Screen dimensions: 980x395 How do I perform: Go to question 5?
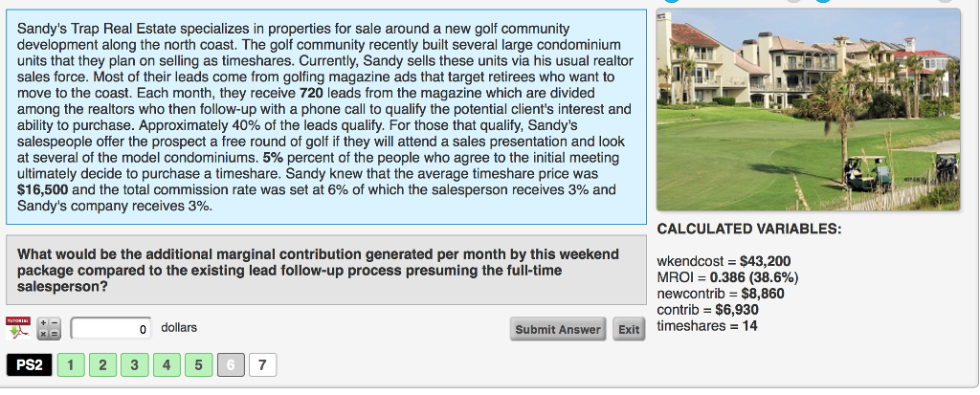click(x=199, y=365)
